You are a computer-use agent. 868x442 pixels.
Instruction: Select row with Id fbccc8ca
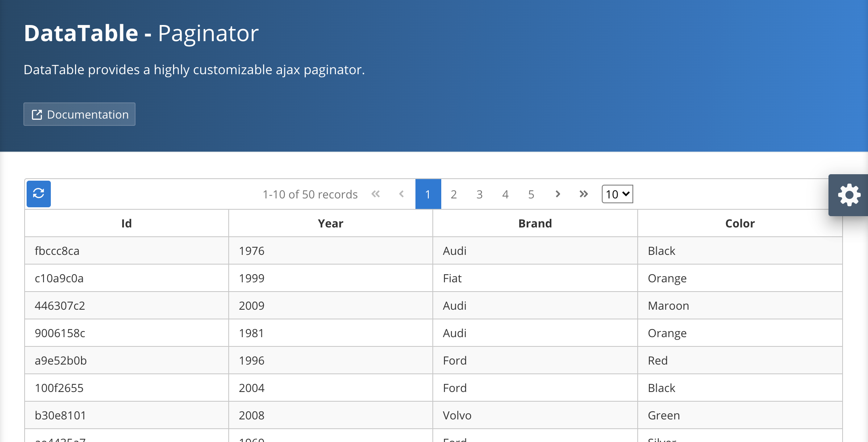point(434,251)
